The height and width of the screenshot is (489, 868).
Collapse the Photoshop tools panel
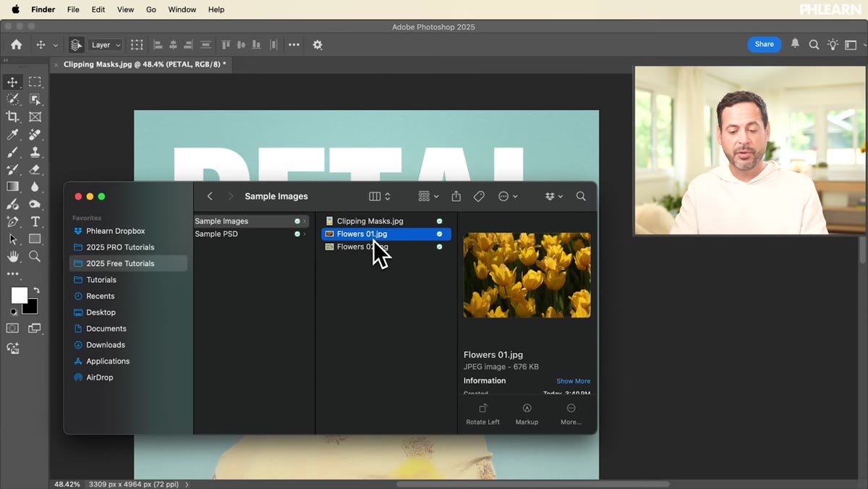[x=6, y=61]
